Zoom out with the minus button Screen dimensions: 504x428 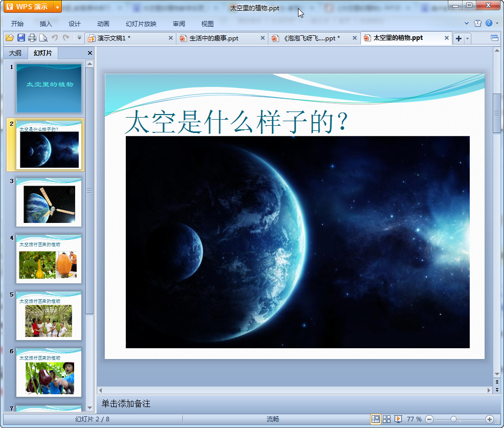click(429, 419)
